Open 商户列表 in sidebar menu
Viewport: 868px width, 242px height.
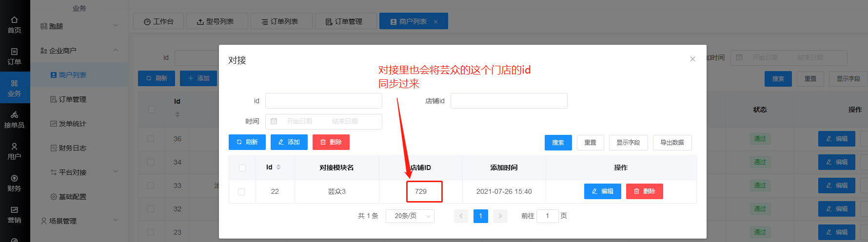click(x=79, y=74)
